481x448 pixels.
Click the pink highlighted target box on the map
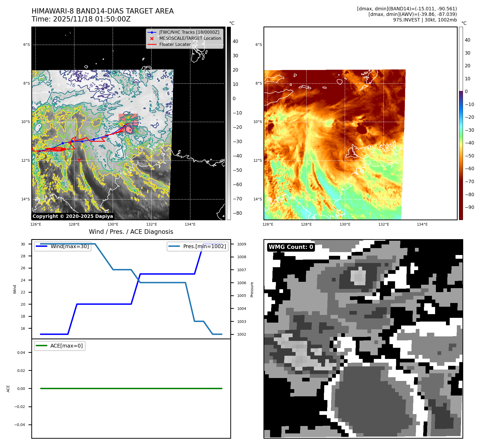click(128, 118)
